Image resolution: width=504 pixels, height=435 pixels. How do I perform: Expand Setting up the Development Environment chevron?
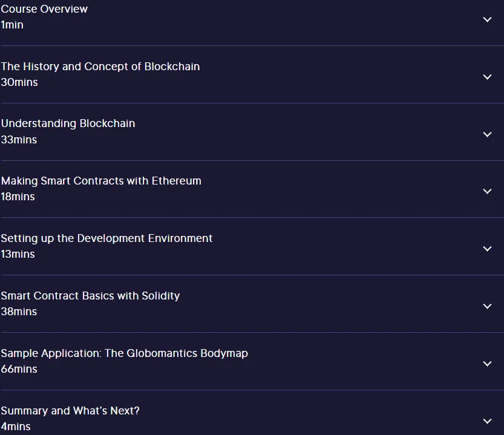point(487,249)
